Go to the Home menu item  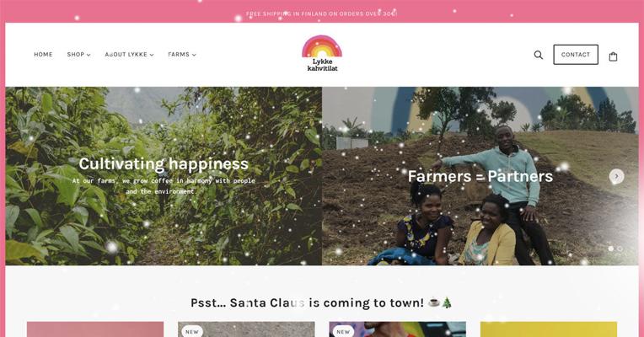click(43, 55)
